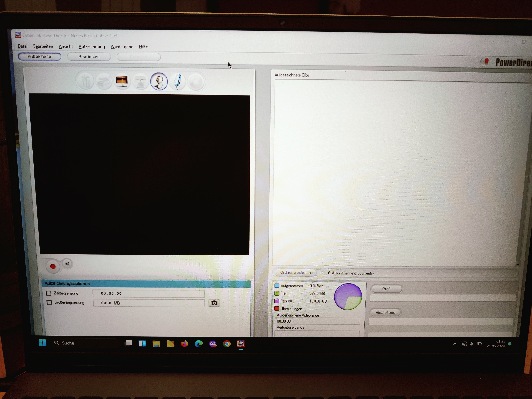
Task: Select the microphone capture source
Action: [x=177, y=82]
